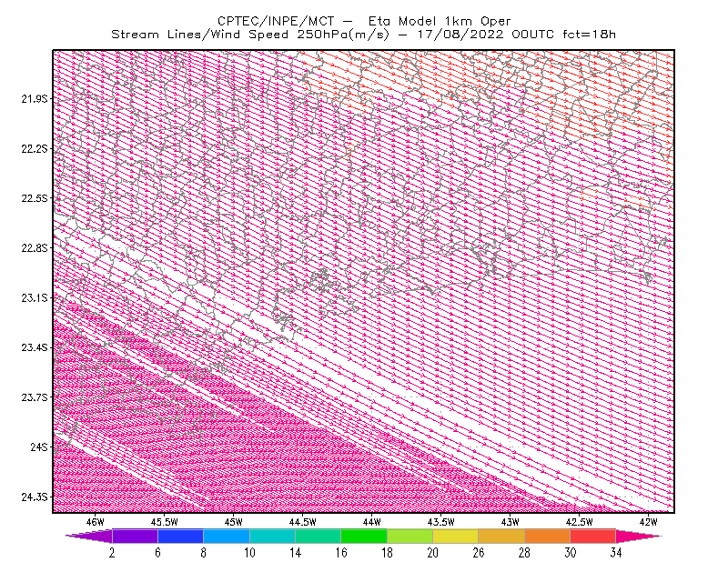Select the lime 18–20 color swatch

pyautogui.click(x=410, y=536)
